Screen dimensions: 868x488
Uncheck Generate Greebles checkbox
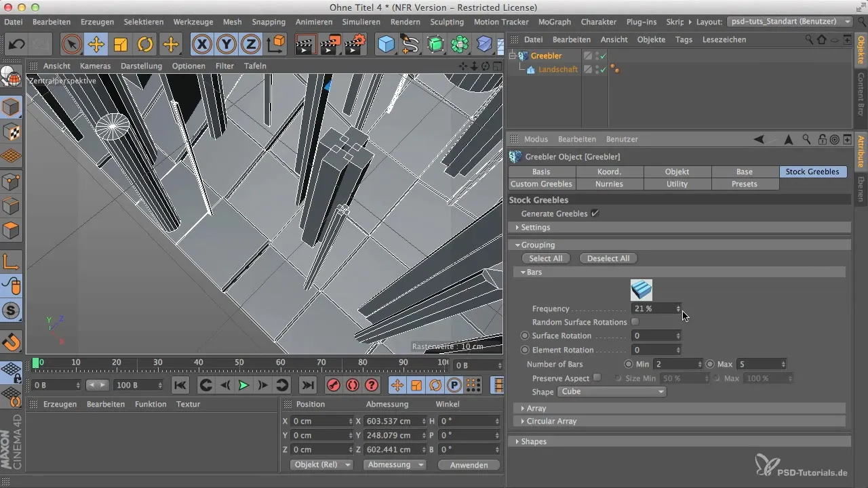click(x=595, y=213)
